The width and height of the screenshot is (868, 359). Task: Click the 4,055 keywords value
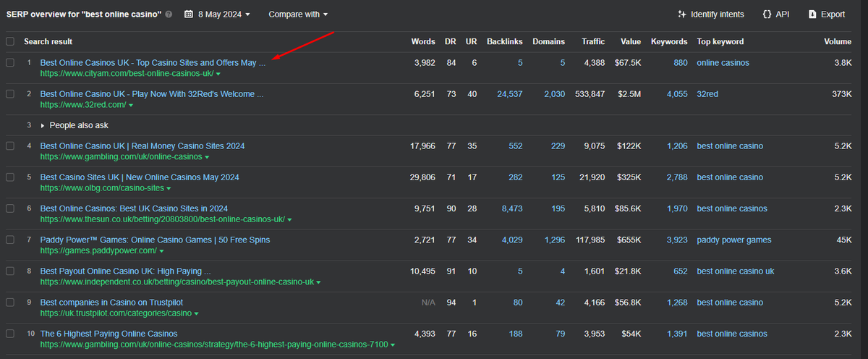tap(677, 94)
